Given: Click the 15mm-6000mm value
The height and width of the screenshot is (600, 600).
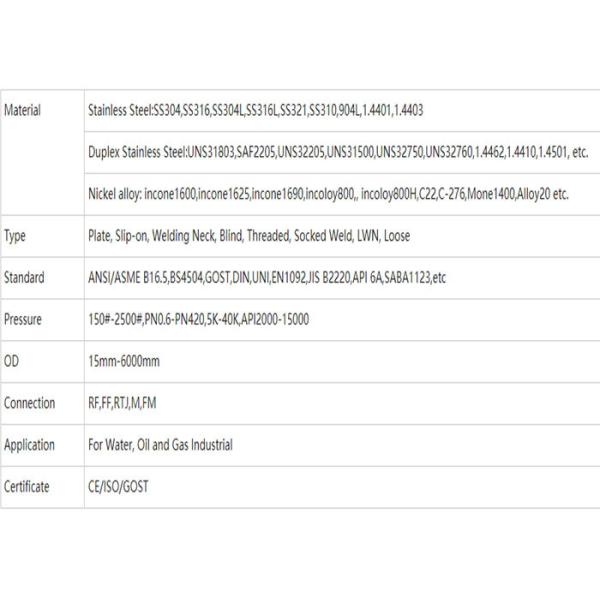Looking at the screenshot, I should click(124, 361).
